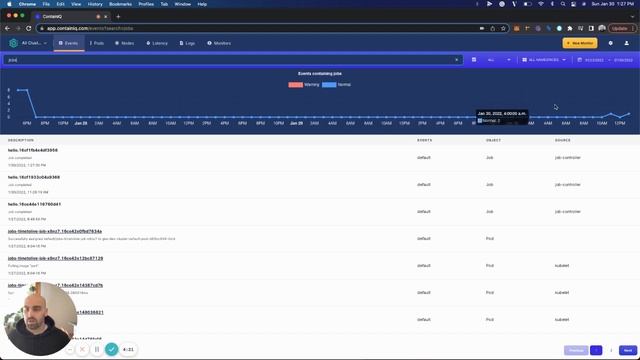Open the Chrome History menu
This screenshot has width=640, height=360.
click(95, 4)
